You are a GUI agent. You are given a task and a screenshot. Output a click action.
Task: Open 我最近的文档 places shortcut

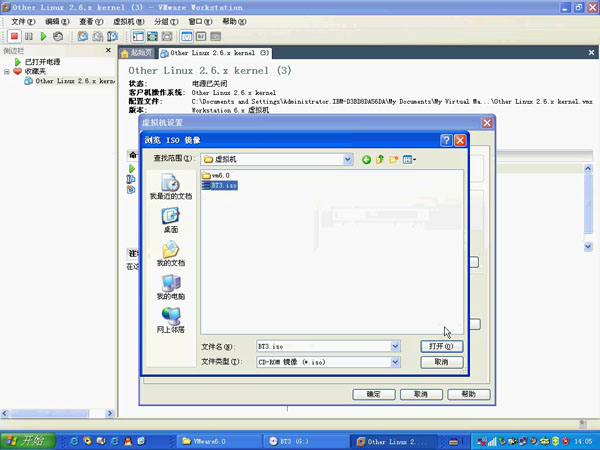pyautogui.click(x=170, y=187)
